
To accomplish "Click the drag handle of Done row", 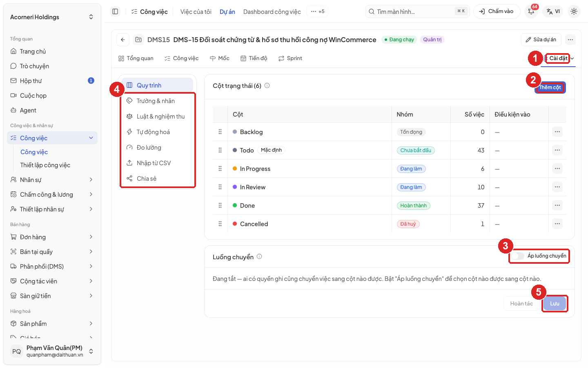I will tap(220, 205).
